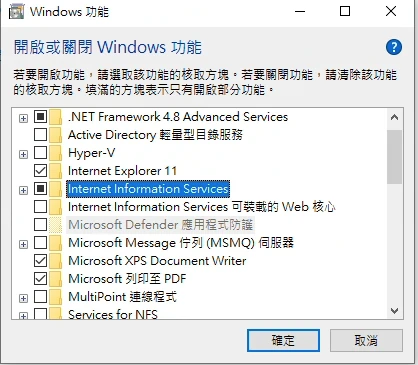
Task: Select the Services for NFS list item
Action: [113, 314]
